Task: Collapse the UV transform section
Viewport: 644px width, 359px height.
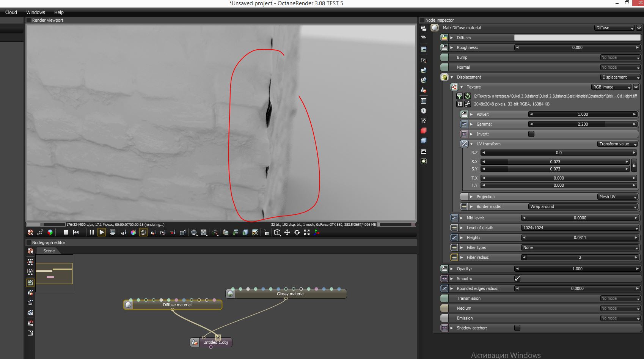Action: tap(471, 144)
